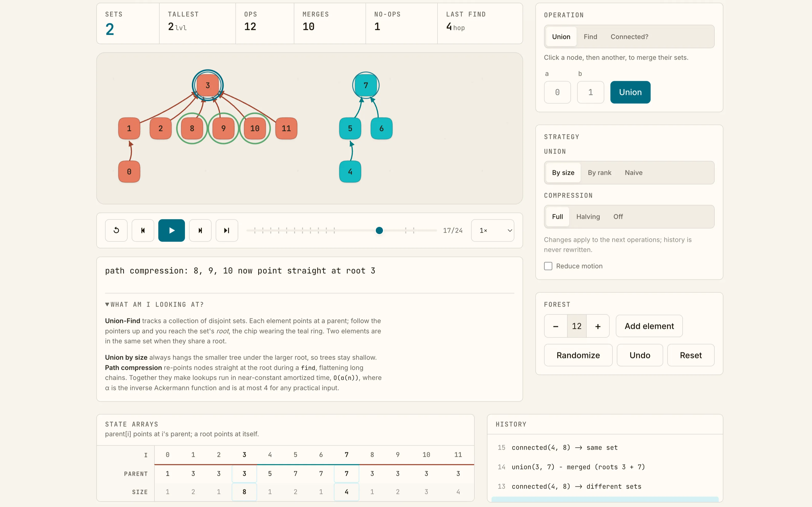
Task: Click the MERGES stat value 10
Action: point(308,27)
